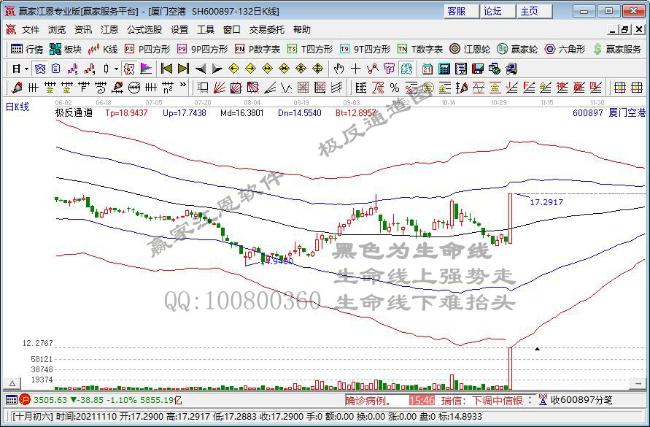Screen dimensions: 650x427
Task: Expand the candlestick style dropdown arrow
Action: click(x=116, y=69)
